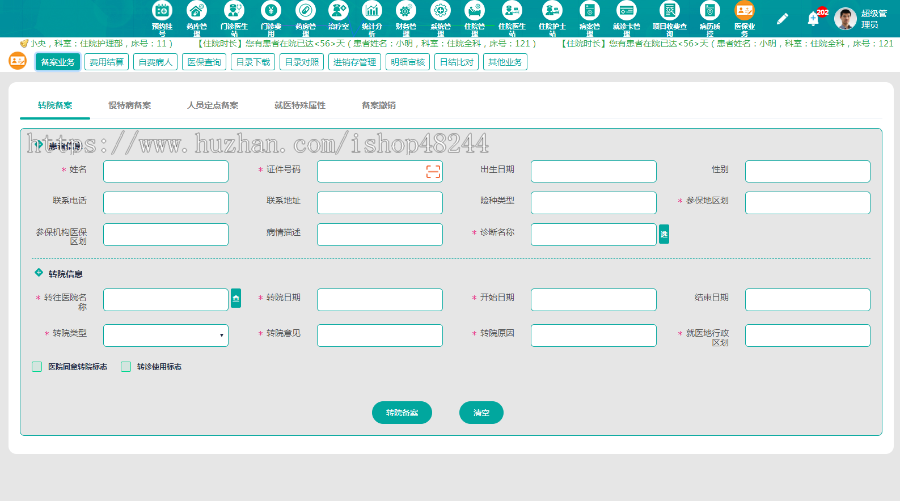Expand the 转院类型 dropdown
This screenshot has width=900, height=501.
pyautogui.click(x=166, y=335)
